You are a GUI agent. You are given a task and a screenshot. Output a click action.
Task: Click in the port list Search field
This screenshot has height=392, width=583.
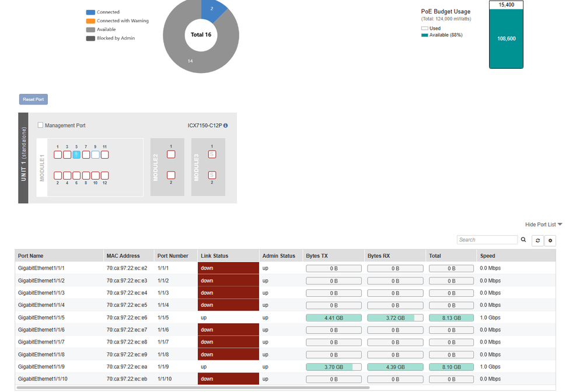487,240
